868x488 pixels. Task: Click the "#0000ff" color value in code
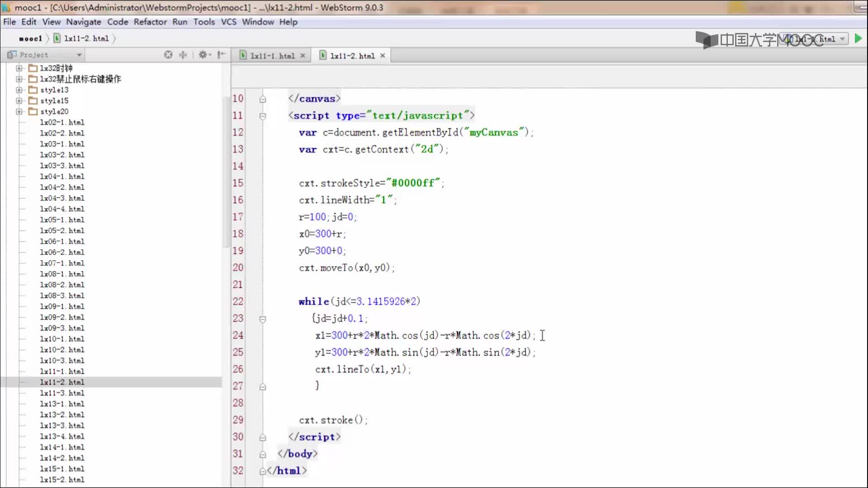[x=413, y=183]
